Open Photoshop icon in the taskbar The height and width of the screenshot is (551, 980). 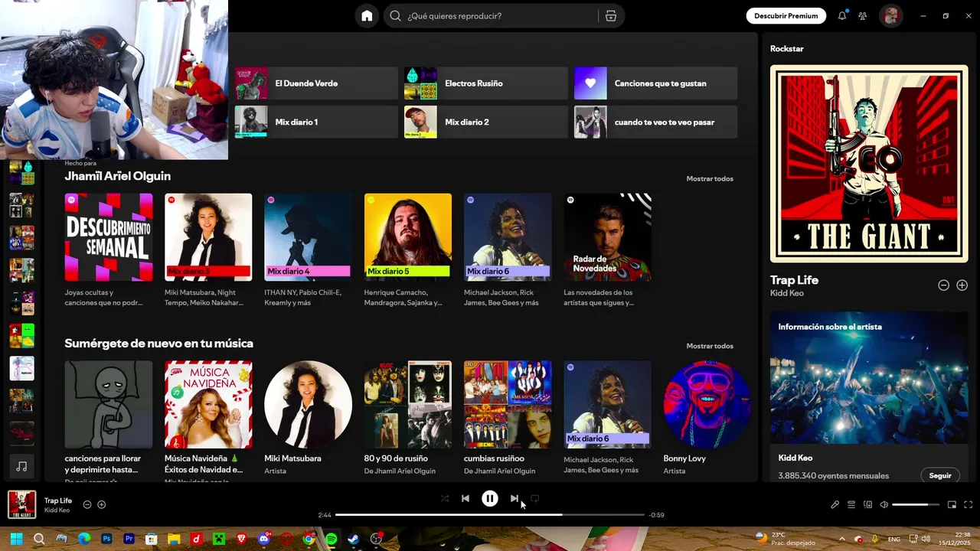point(106,539)
